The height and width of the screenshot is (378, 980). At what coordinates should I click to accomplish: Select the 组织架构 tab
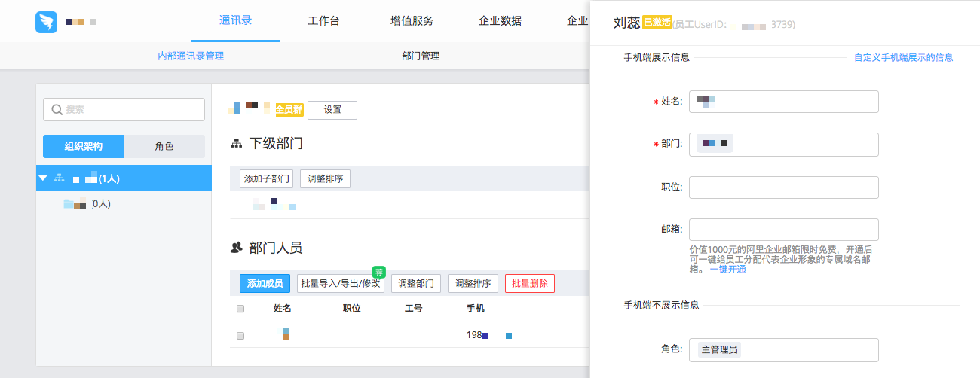pyautogui.click(x=84, y=146)
